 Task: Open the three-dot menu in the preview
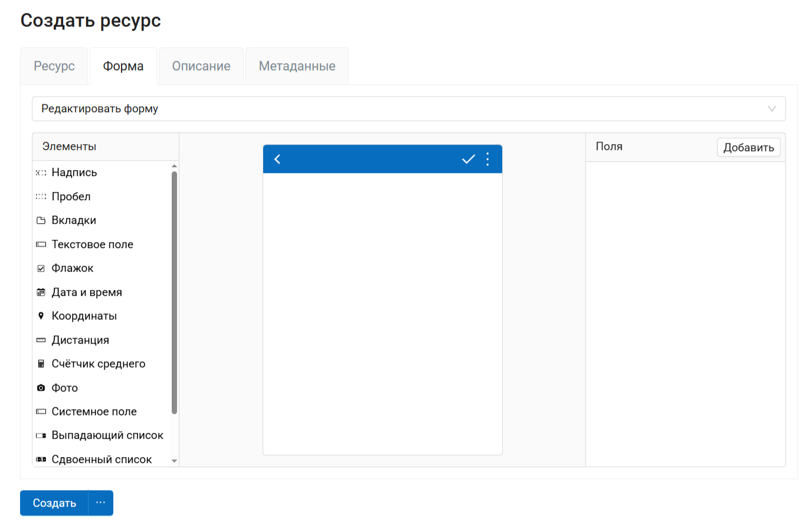(487, 159)
